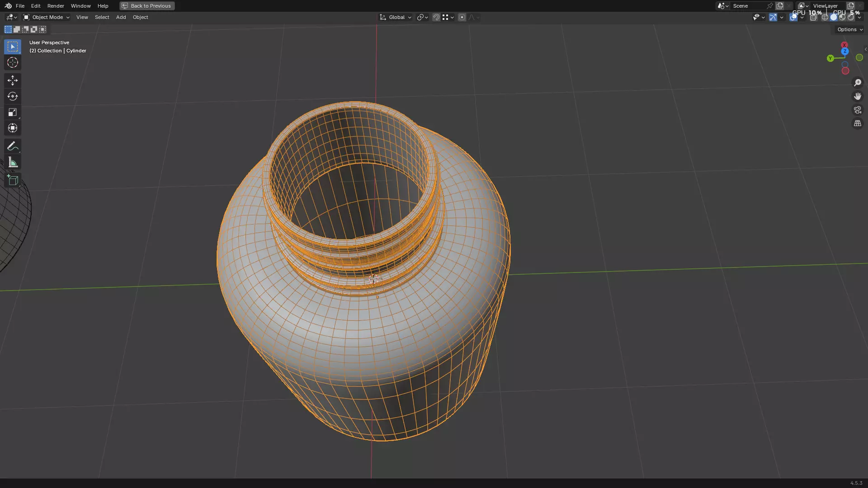Open the Help menu
This screenshot has width=868, height=488.
[x=103, y=6]
